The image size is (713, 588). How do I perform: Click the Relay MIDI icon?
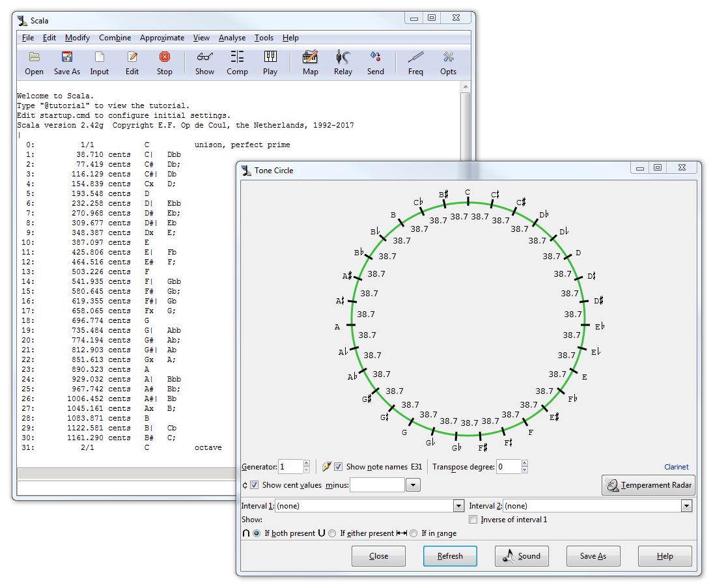343,58
